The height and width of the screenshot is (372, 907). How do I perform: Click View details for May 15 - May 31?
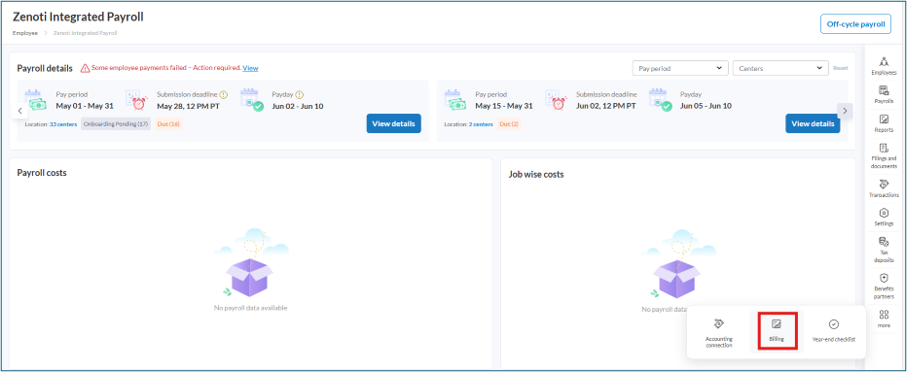coord(813,124)
